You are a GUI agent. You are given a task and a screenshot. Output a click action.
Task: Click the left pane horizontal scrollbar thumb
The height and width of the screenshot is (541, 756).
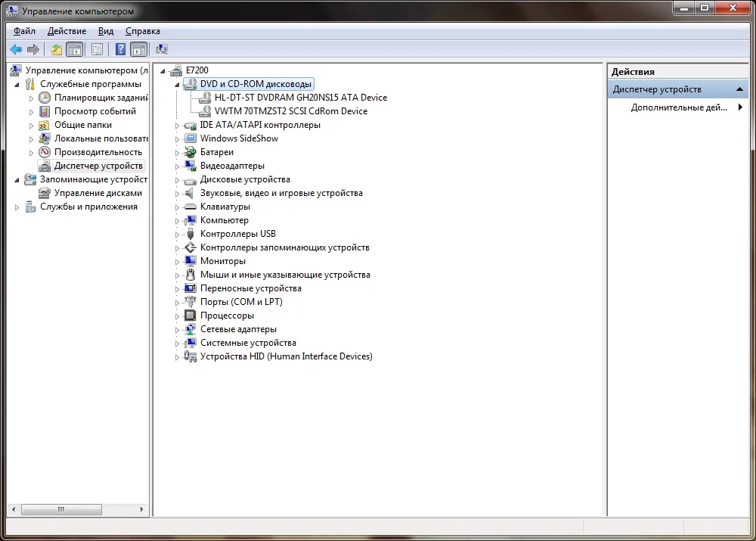[x=61, y=509]
